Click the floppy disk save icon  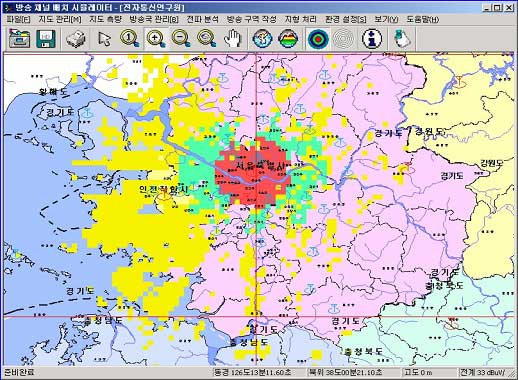click(46, 38)
